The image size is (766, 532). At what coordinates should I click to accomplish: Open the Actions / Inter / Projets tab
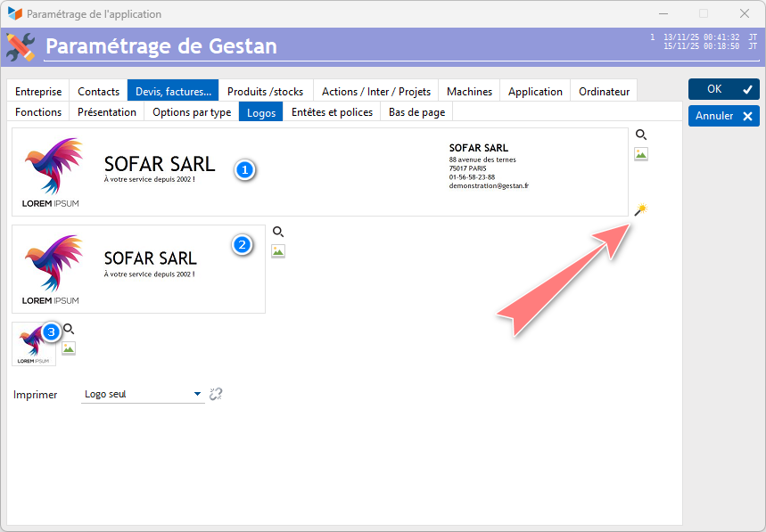(x=375, y=91)
